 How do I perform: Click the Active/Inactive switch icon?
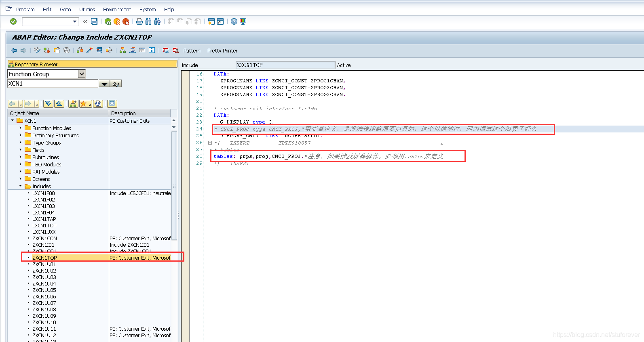click(47, 50)
